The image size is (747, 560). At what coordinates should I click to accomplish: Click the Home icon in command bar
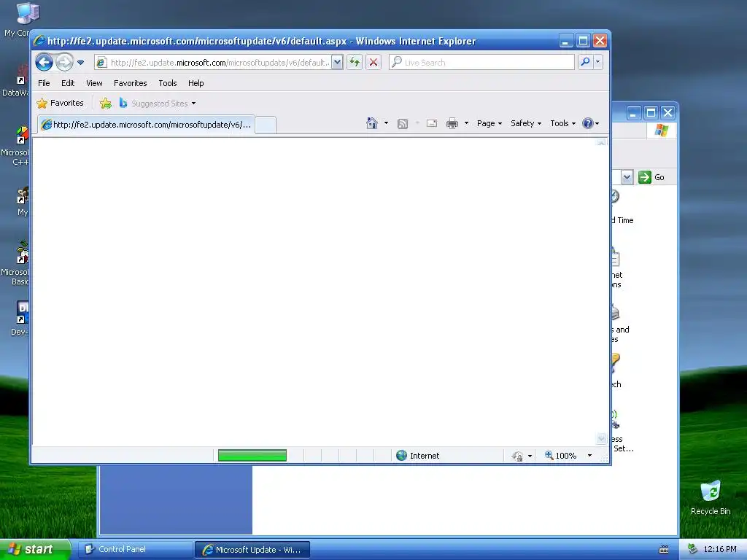(x=372, y=123)
